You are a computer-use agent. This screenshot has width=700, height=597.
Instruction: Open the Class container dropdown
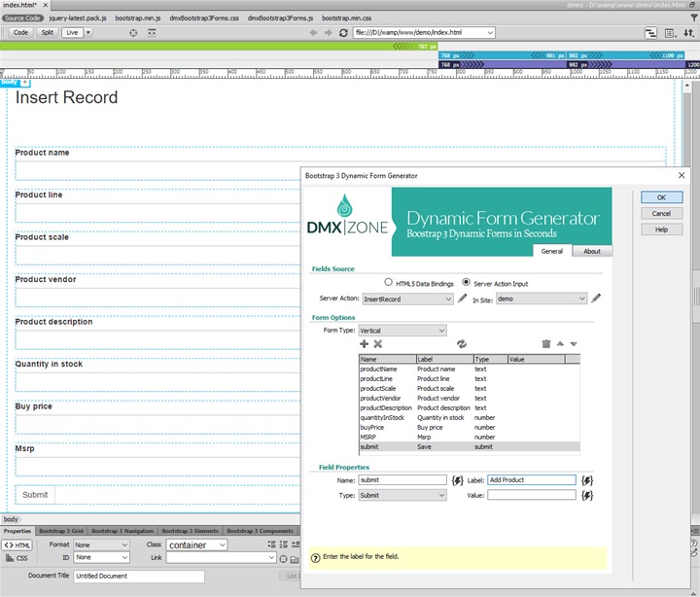[x=196, y=544]
